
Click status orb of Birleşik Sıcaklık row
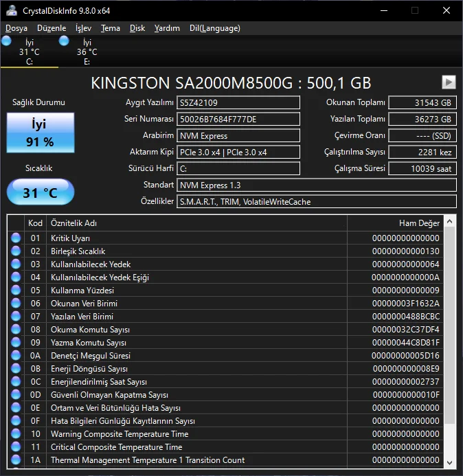[16, 251]
